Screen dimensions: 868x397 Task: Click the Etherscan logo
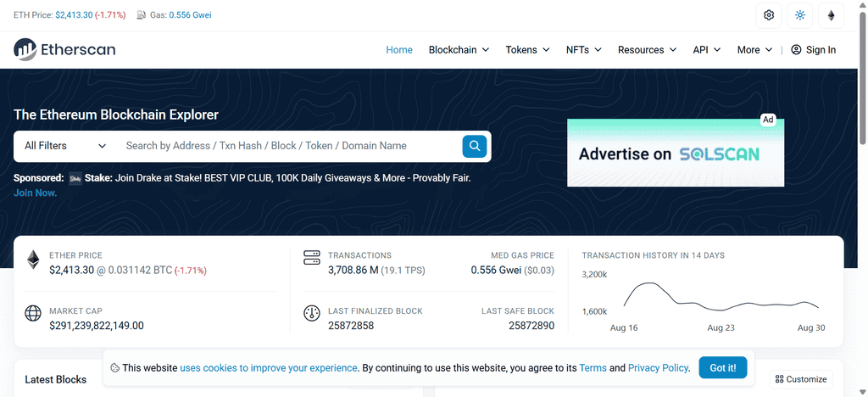64,50
